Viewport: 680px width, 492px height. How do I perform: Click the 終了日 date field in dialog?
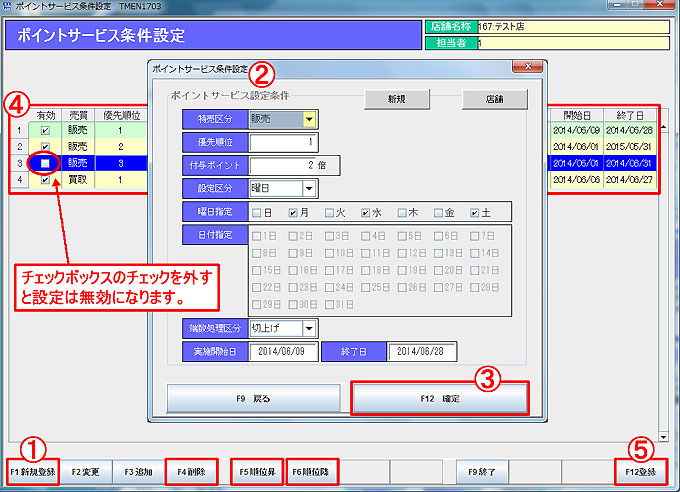pyautogui.click(x=422, y=351)
